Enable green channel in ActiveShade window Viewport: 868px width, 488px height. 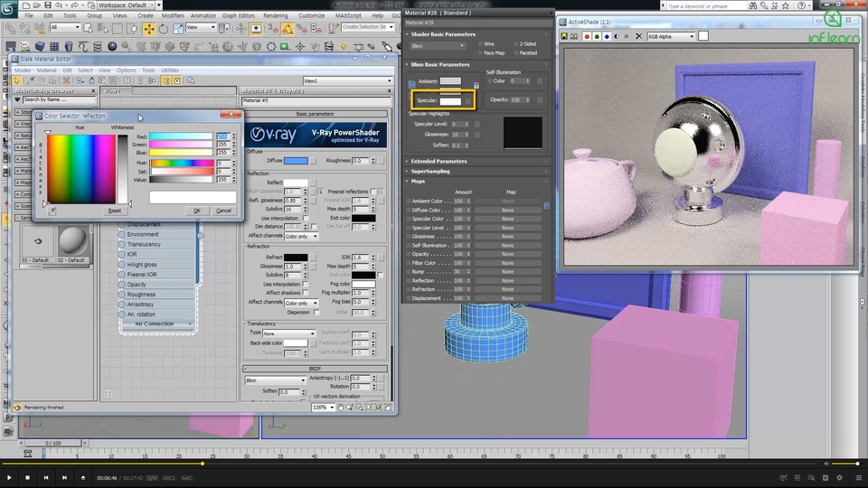[x=597, y=36]
